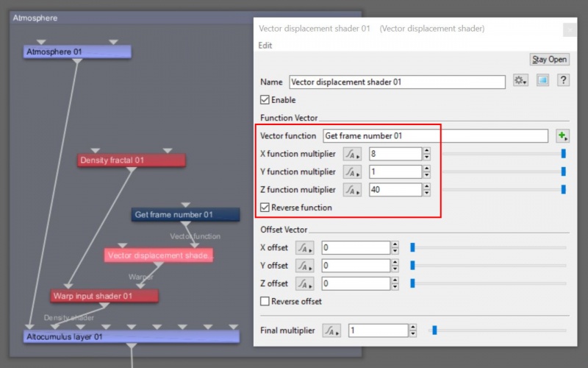588x368 pixels.
Task: Click the Y function multiplier spinner arrows
Action: [x=427, y=172]
